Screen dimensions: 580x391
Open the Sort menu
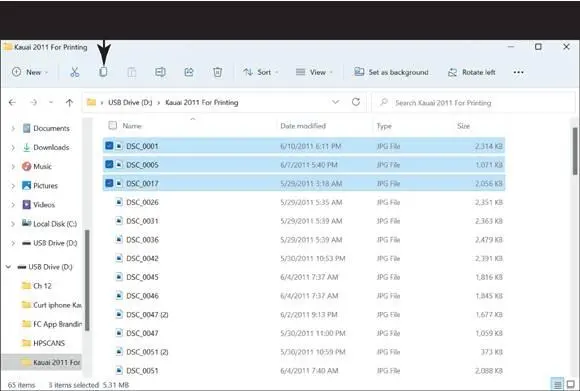click(260, 72)
